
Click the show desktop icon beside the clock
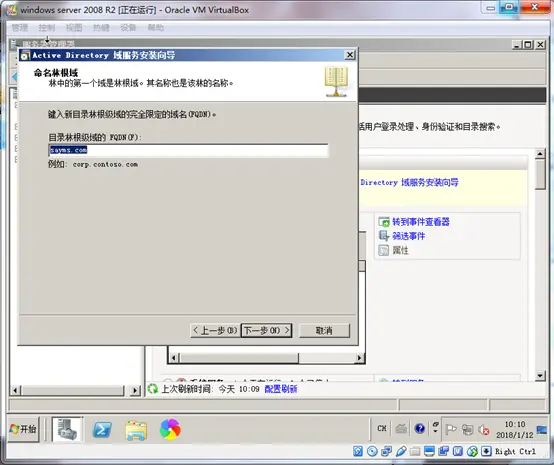click(542, 430)
